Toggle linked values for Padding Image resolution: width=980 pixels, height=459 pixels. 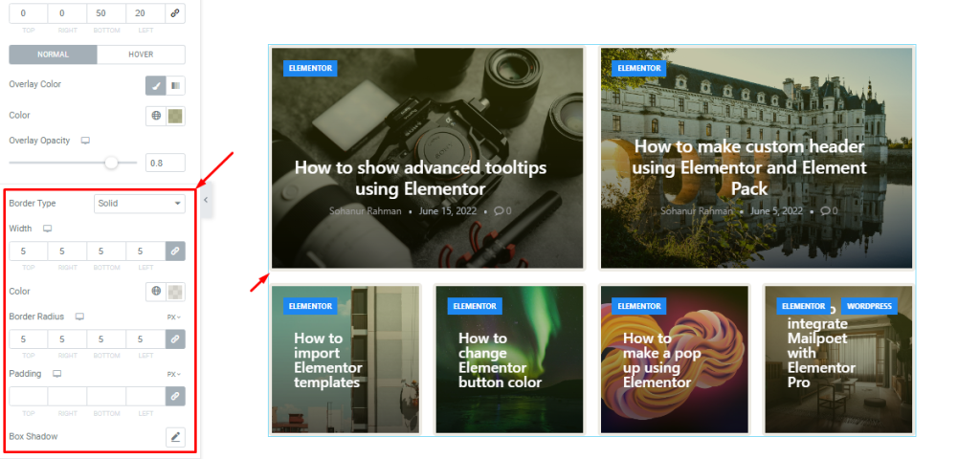pyautogui.click(x=176, y=397)
